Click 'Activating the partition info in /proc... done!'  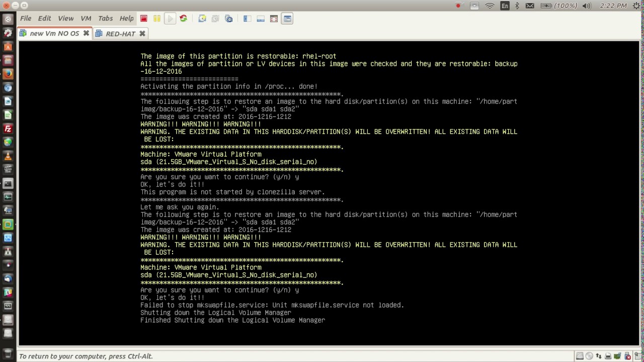[x=229, y=86]
